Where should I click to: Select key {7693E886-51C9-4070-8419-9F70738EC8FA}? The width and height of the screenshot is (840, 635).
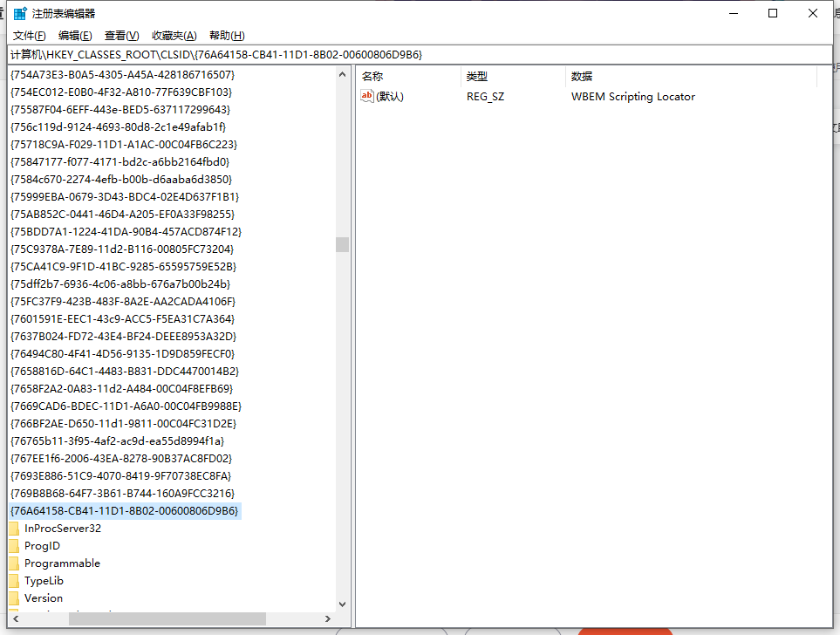120,476
